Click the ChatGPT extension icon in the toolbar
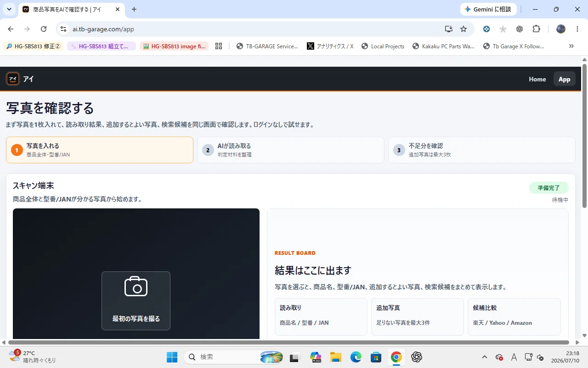Image resolution: width=588 pixels, height=368 pixels. pyautogui.click(x=520, y=29)
